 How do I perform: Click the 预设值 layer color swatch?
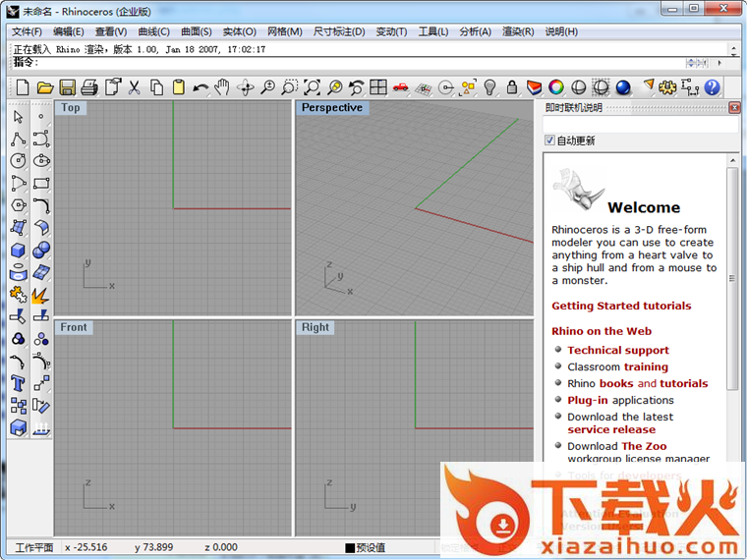(x=350, y=547)
